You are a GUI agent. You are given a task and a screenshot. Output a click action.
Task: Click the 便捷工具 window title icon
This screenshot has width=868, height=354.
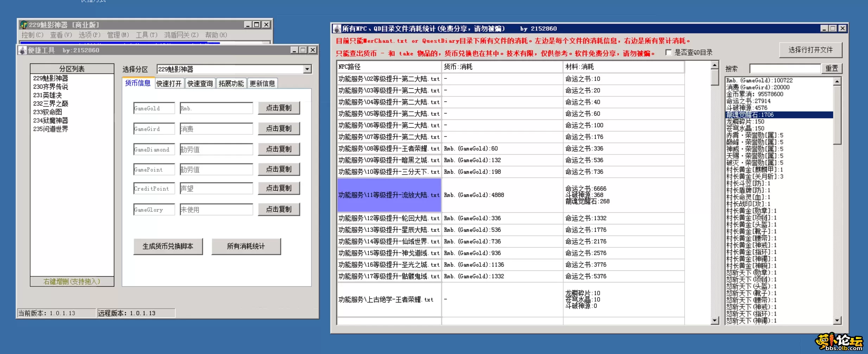pos(23,50)
